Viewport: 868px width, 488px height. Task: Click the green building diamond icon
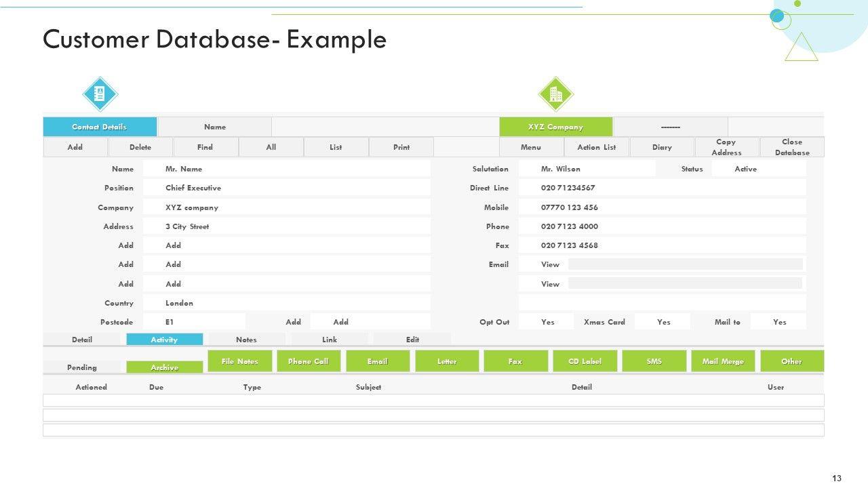[x=555, y=94]
